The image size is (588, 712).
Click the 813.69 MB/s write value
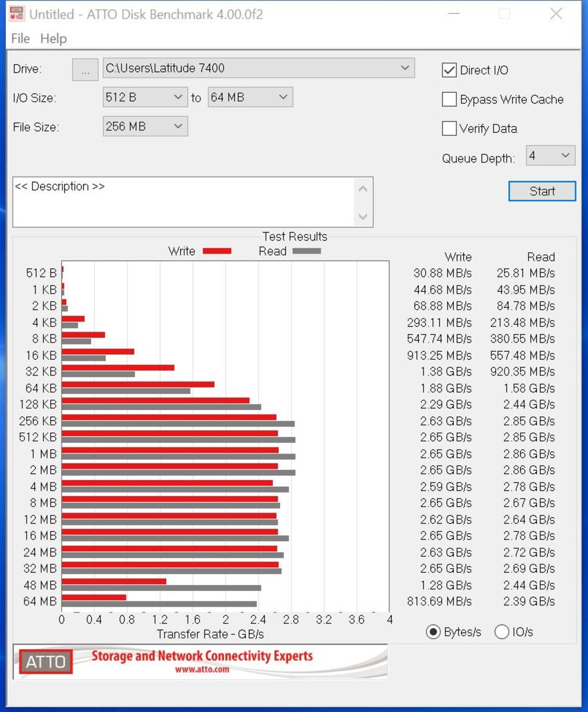click(439, 601)
